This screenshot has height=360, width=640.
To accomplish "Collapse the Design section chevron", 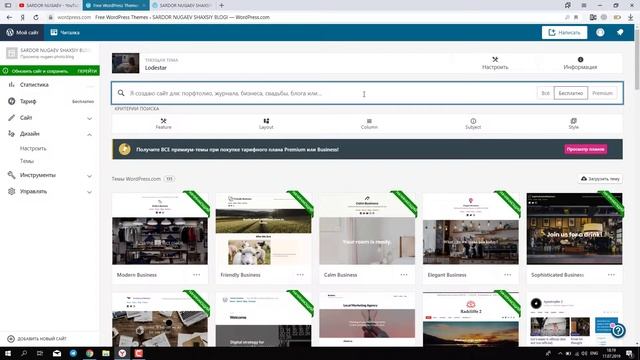I will point(89,134).
